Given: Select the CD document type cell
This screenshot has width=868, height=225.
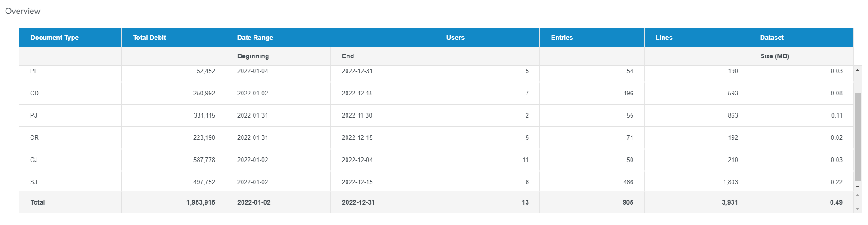Looking at the screenshot, I should (x=35, y=94).
